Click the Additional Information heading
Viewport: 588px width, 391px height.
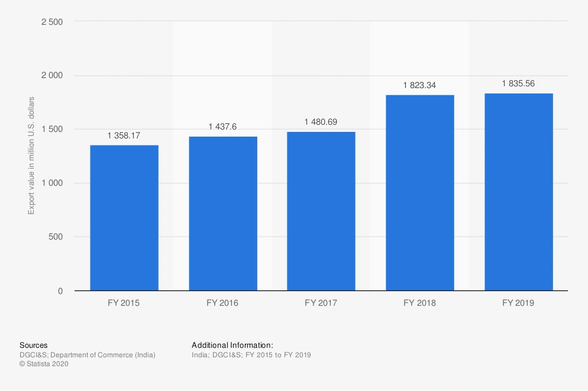(232, 345)
